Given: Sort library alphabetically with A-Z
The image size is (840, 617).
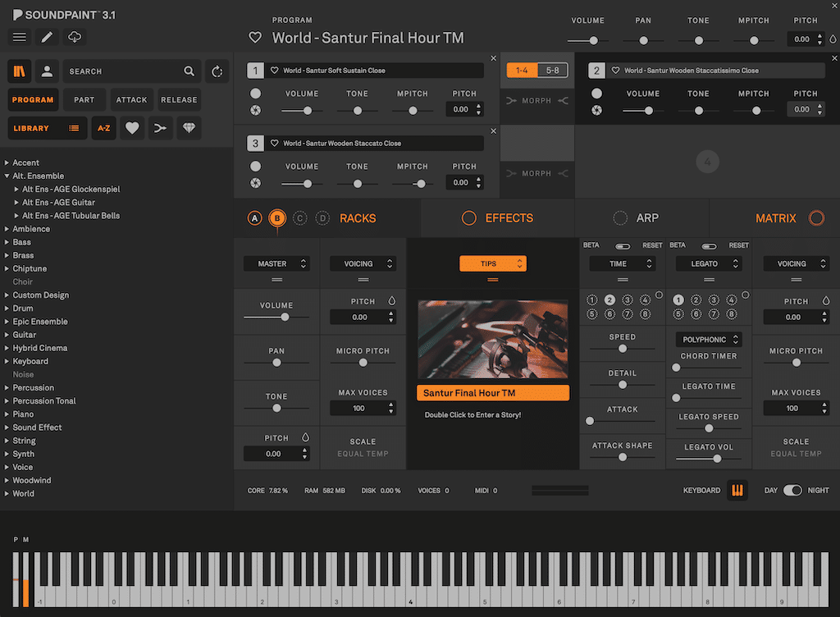Looking at the screenshot, I should click(104, 128).
